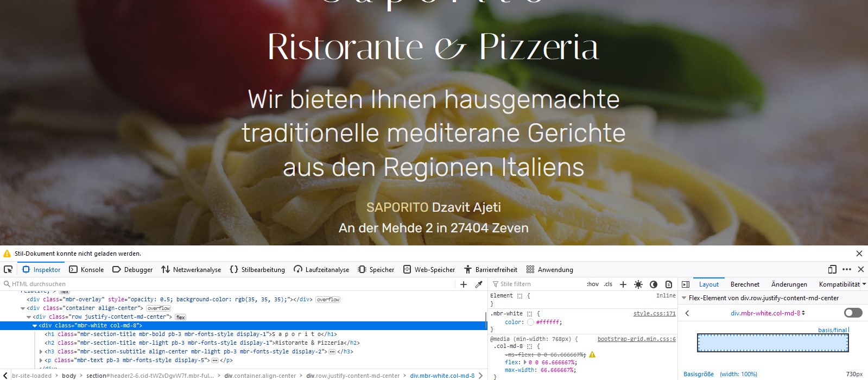Screen dimensions: 868x380
Task: Select the Kompatibilität sidebar tab
Action: 839,284
